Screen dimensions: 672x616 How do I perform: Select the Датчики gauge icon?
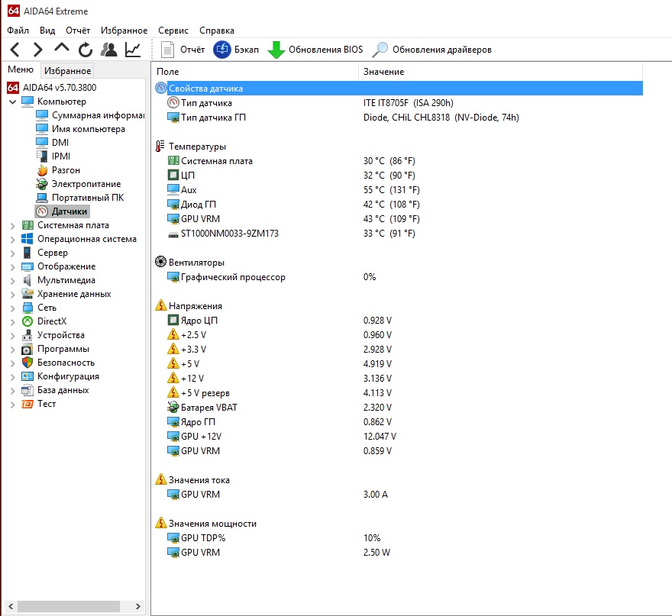tap(42, 211)
